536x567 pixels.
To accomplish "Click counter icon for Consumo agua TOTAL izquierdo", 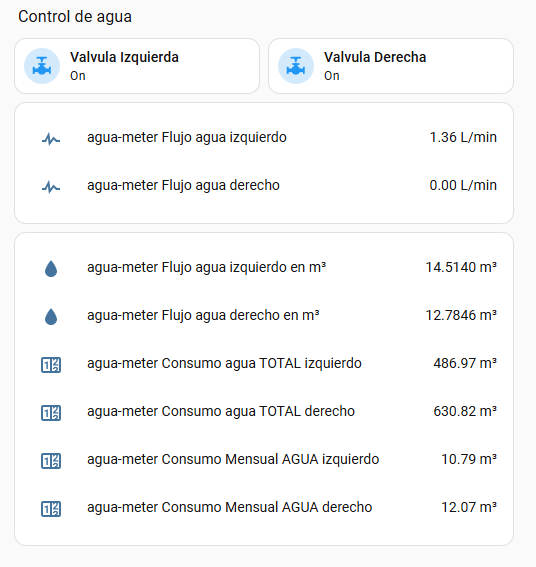I will point(51,364).
